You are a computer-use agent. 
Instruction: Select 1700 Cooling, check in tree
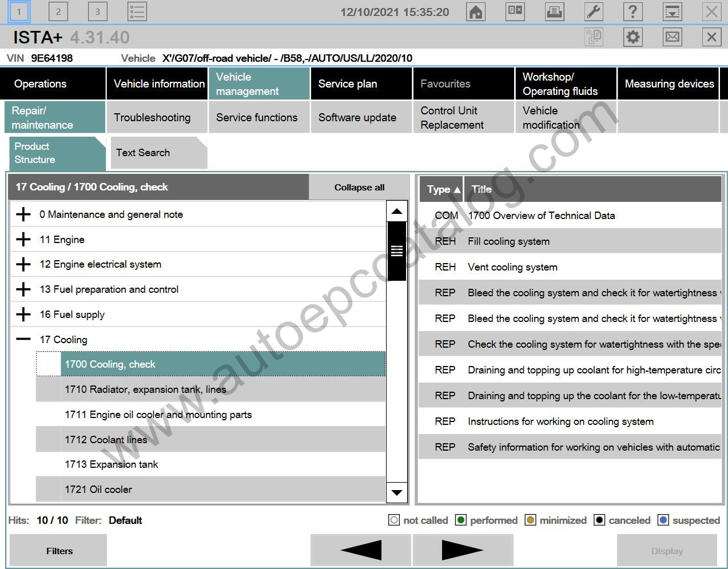coord(211,364)
